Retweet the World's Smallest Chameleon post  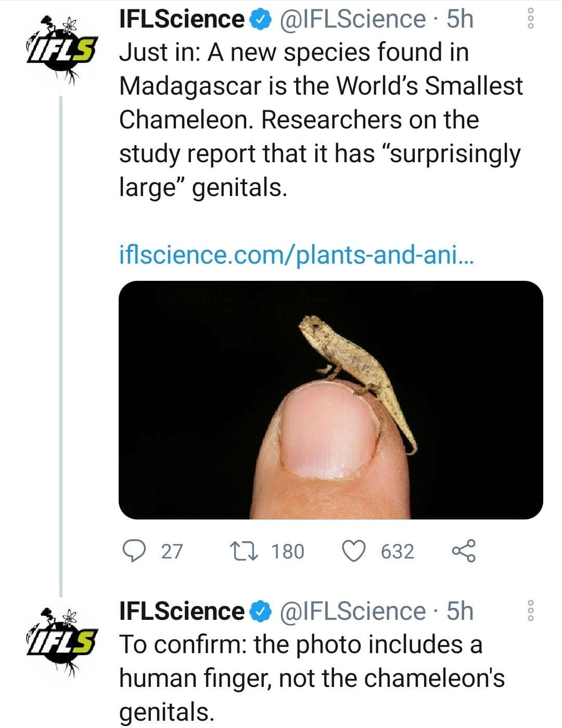coord(244,551)
